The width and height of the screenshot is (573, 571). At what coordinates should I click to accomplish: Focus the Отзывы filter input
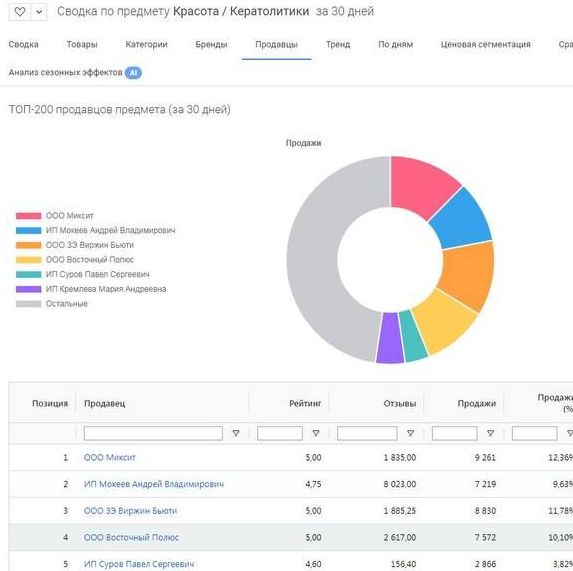[x=367, y=433]
